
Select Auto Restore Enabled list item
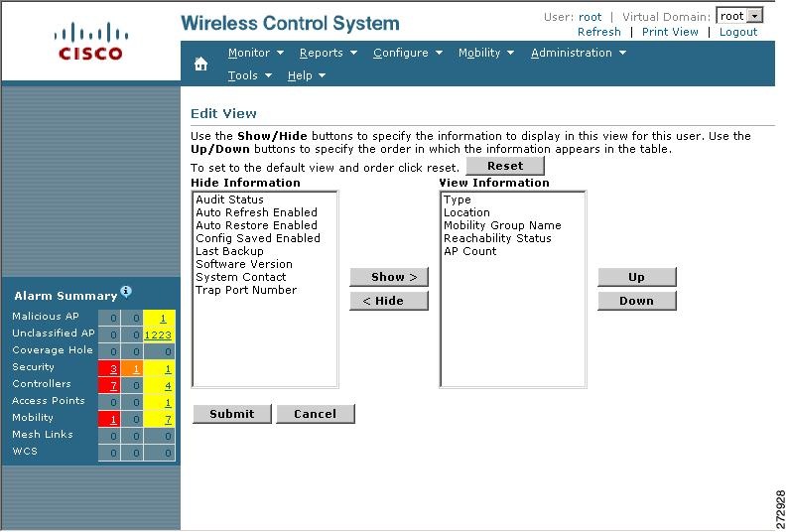point(256,225)
